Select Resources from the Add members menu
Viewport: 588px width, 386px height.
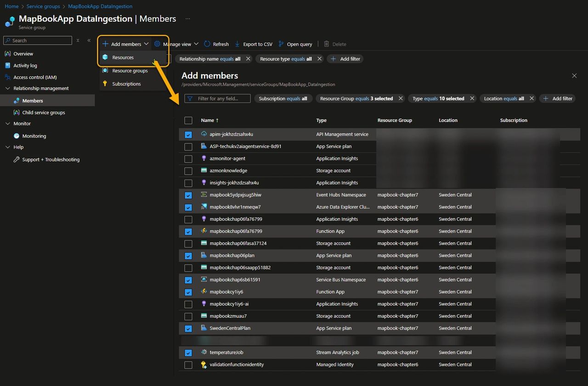(123, 58)
